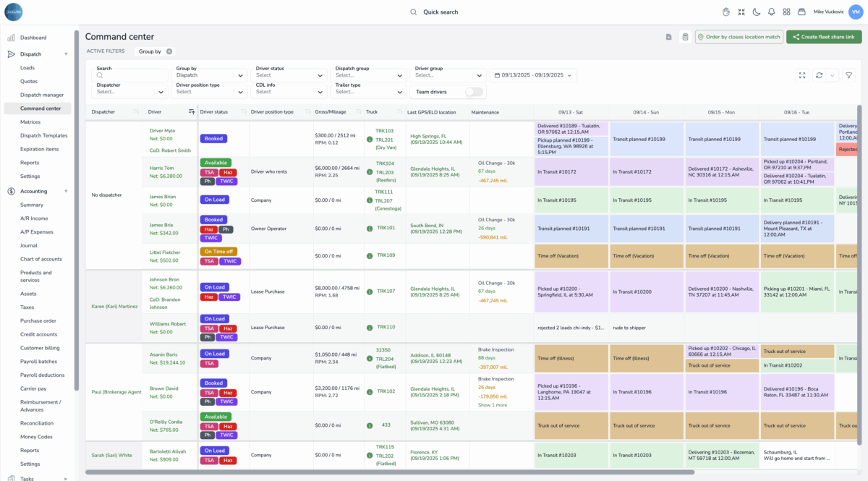868x481 pixels.
Task: Click the calculator icon near header
Action: [x=684, y=37]
